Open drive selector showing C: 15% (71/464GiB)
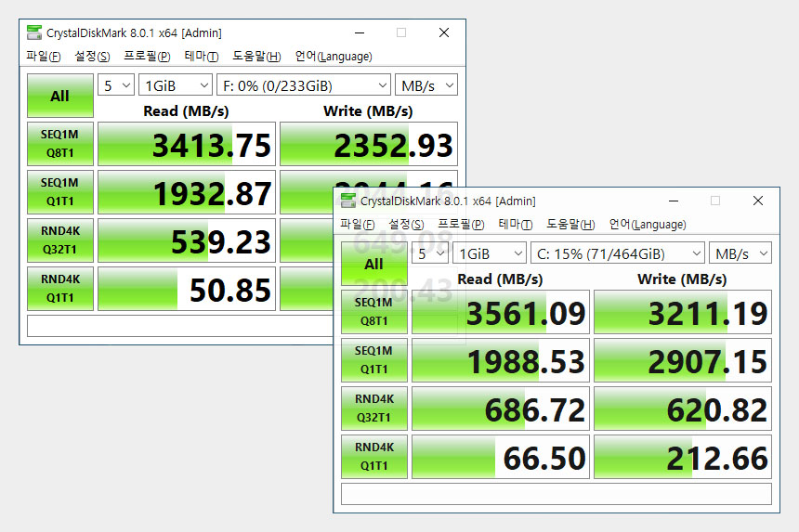Screen dimensions: 799x532 tap(618, 253)
